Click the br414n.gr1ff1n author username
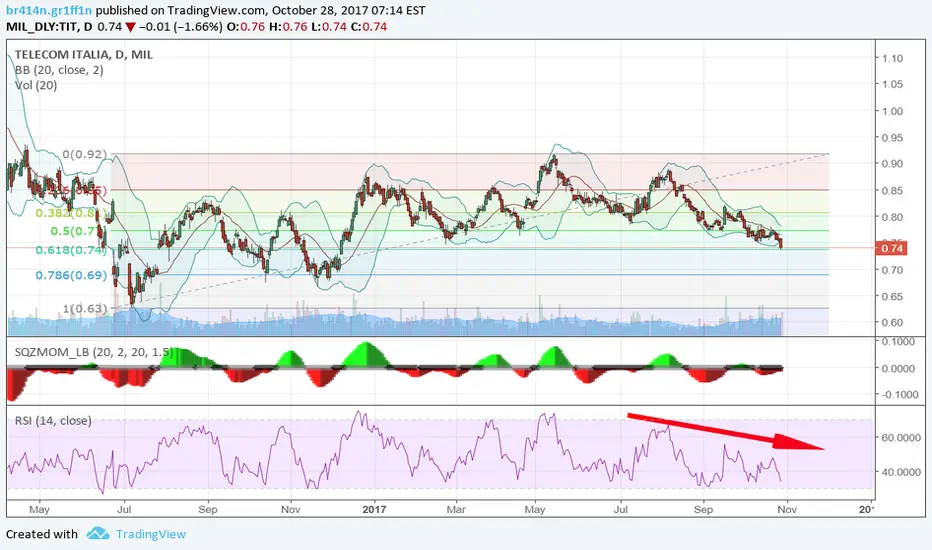932x550 pixels. (49, 10)
